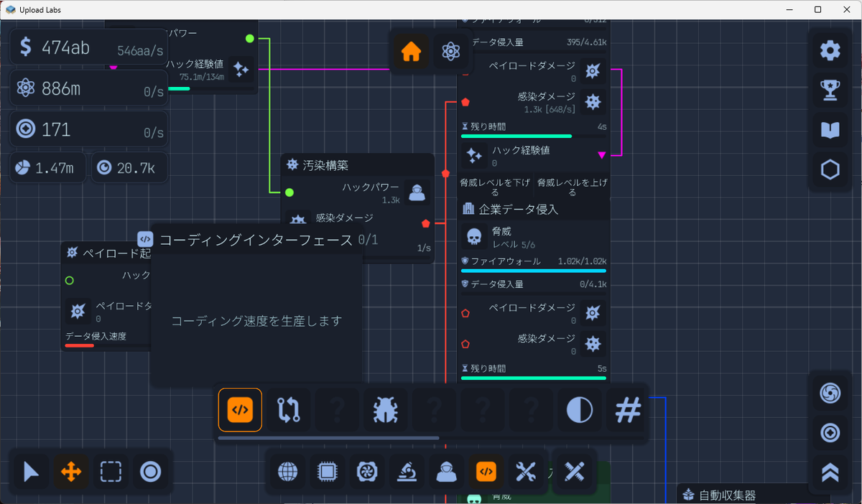Choose the dashed rectangle selection tool

tap(111, 472)
